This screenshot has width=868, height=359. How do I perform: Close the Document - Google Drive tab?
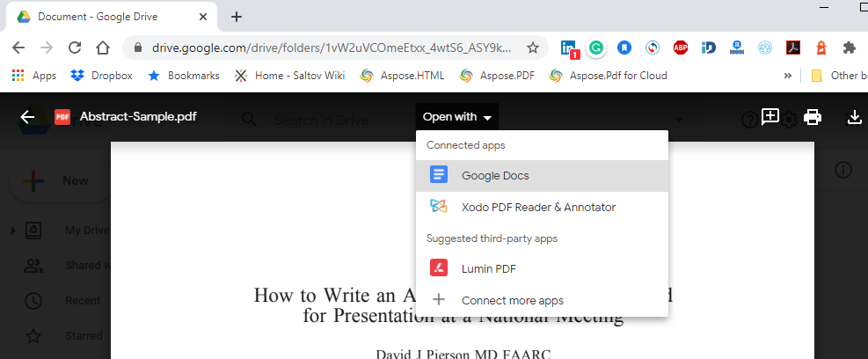pyautogui.click(x=203, y=17)
